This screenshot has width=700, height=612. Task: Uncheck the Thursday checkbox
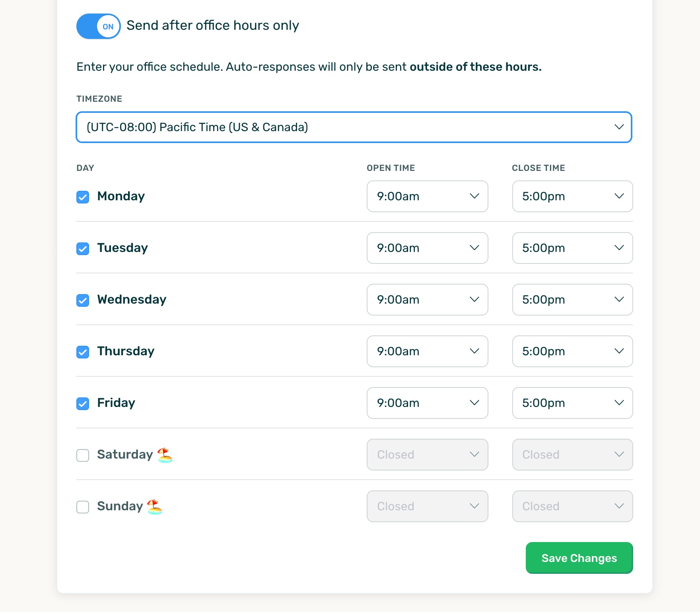(83, 352)
